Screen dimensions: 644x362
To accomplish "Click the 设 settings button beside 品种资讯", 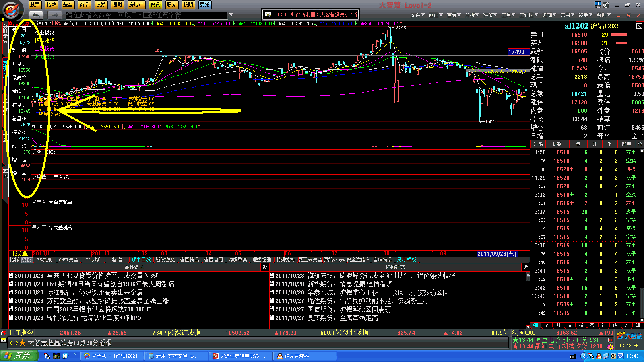I will (x=264, y=267).
